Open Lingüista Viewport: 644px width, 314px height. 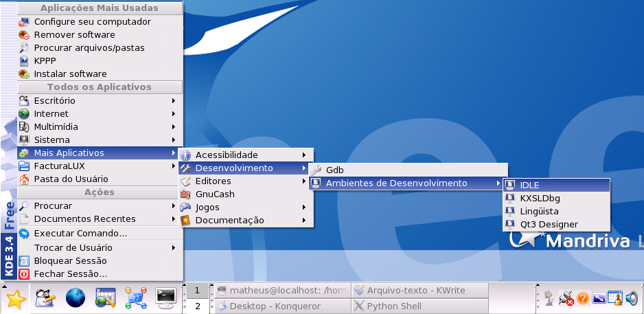pos(556,212)
